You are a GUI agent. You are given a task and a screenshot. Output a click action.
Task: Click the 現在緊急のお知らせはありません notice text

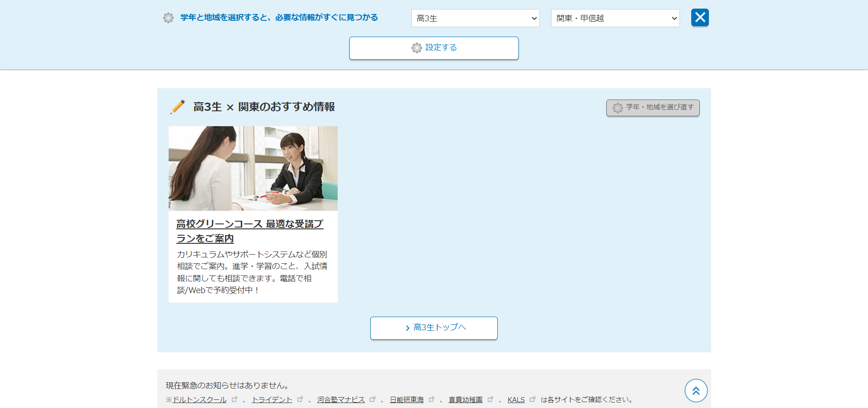227,385
